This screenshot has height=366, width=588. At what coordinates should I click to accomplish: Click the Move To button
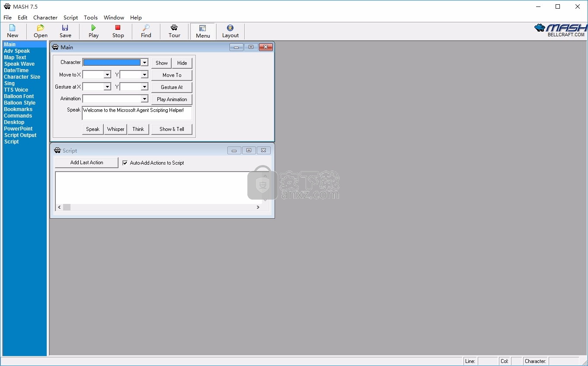[172, 75]
